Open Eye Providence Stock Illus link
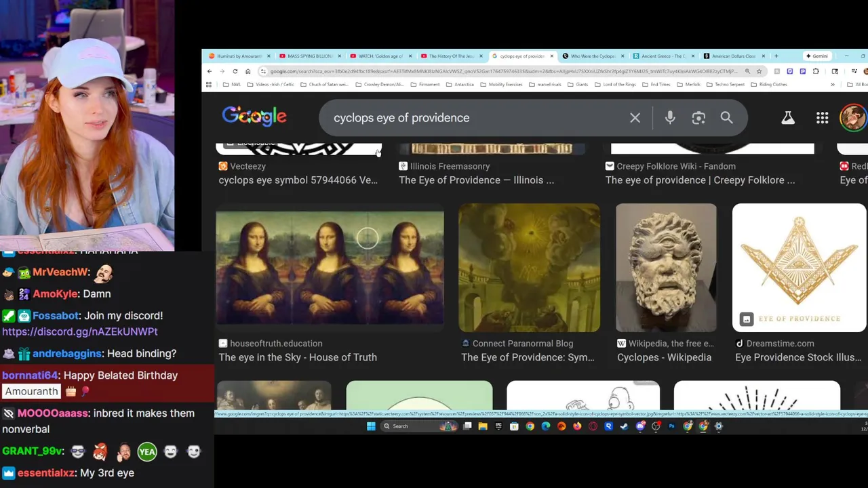 [x=798, y=357]
